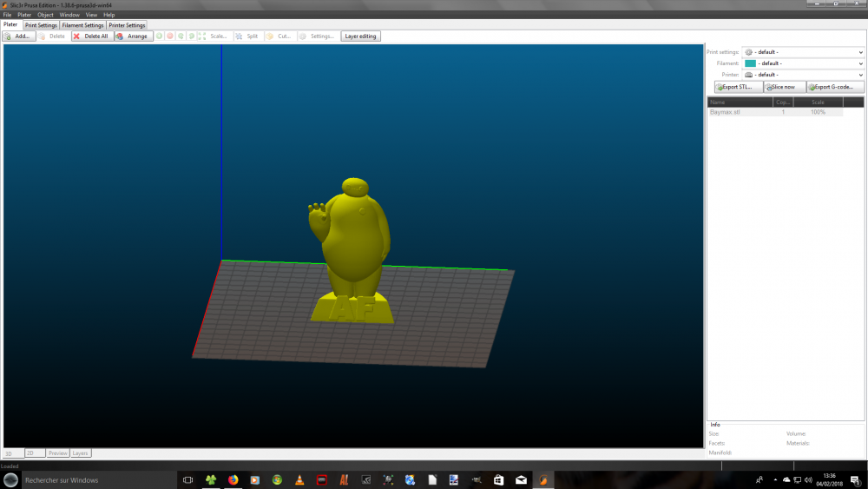This screenshot has width=868, height=489.
Task: Click the volume icon in the system tray
Action: click(x=808, y=480)
